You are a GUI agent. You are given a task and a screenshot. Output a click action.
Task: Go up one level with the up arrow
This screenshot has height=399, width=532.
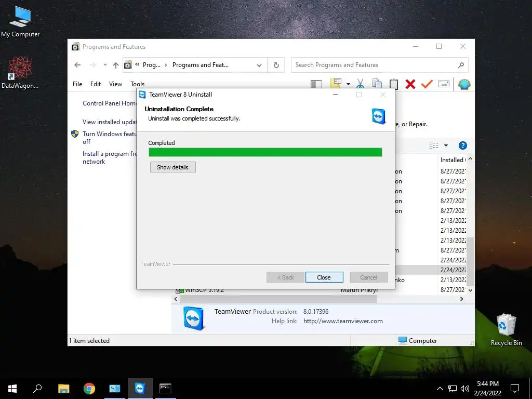[x=116, y=65]
